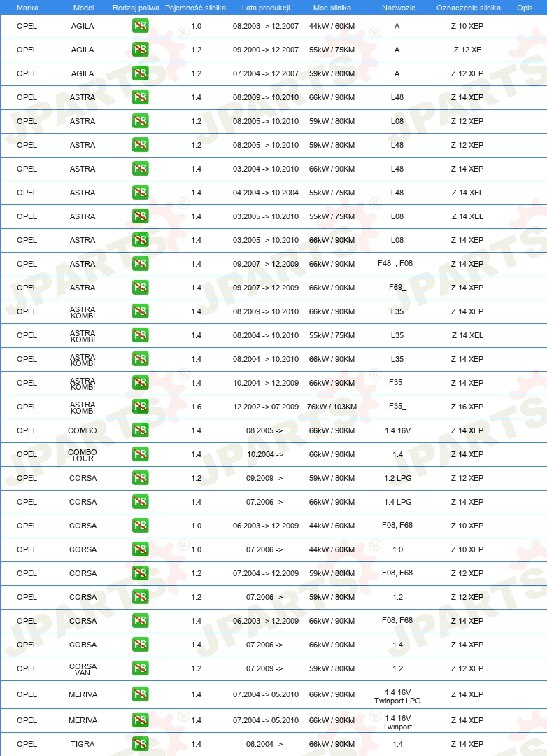Click the body text 1.2 LPG
The image size is (547, 756).
[x=397, y=478]
